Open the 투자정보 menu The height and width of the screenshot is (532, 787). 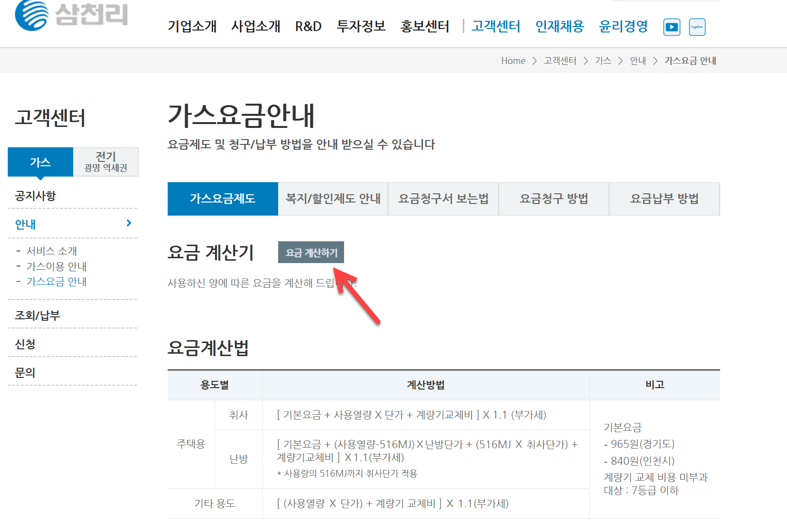point(361,27)
